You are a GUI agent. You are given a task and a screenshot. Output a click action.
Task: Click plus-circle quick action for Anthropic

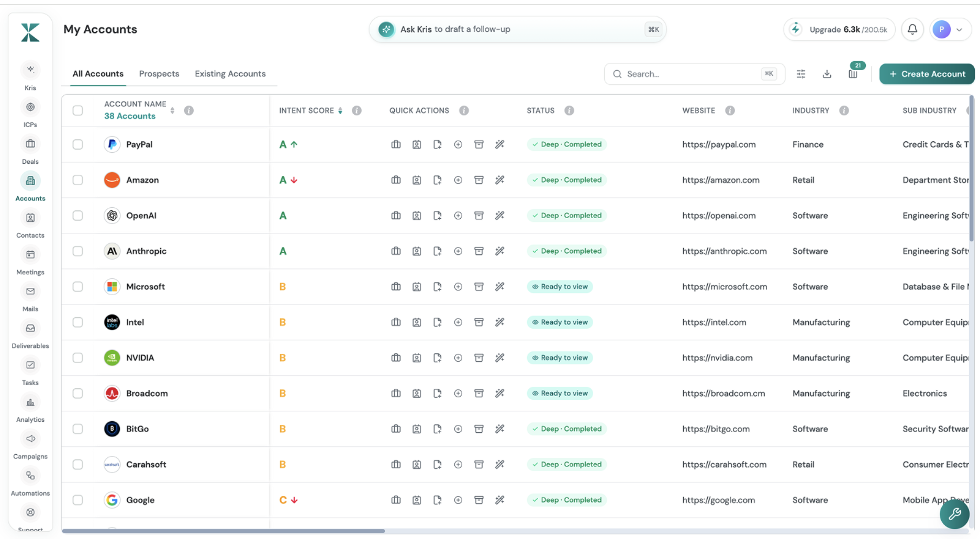pos(458,251)
